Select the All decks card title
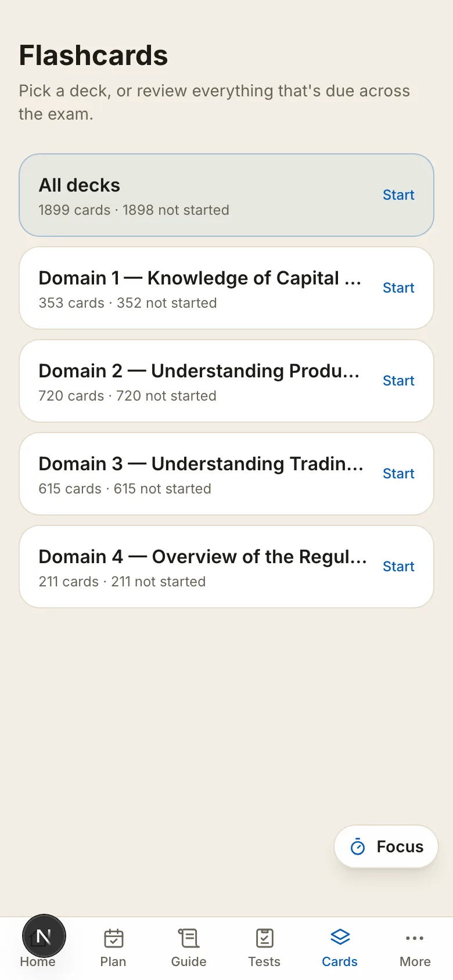Image resolution: width=453 pixels, height=980 pixels. [80, 185]
